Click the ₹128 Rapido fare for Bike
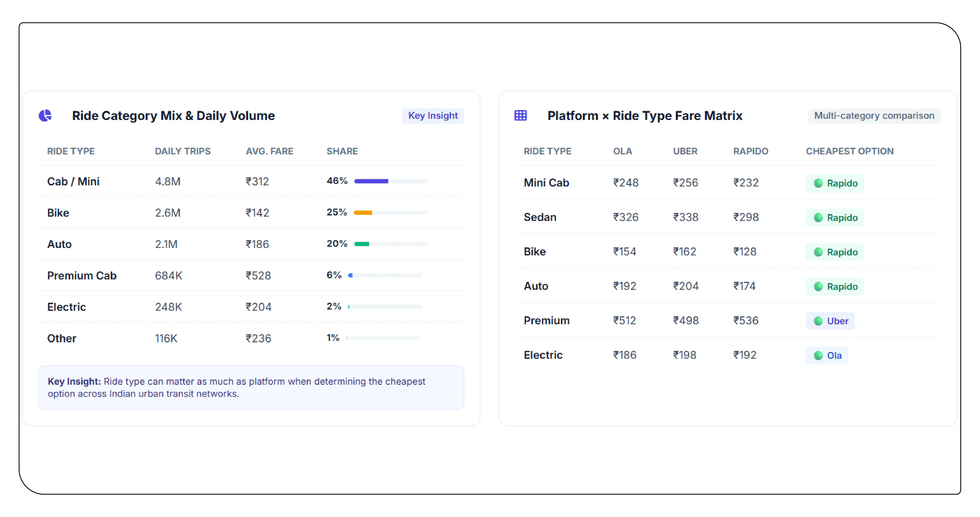 pos(745,252)
